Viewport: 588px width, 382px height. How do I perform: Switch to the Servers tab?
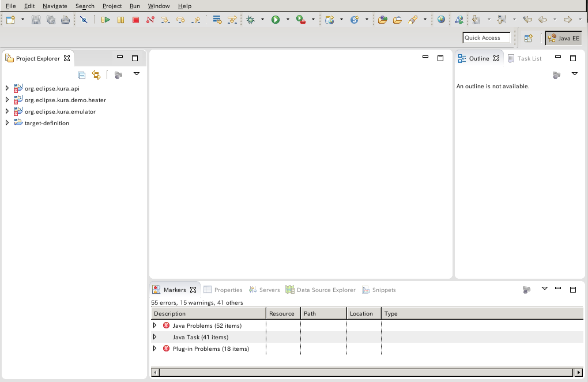pos(265,290)
